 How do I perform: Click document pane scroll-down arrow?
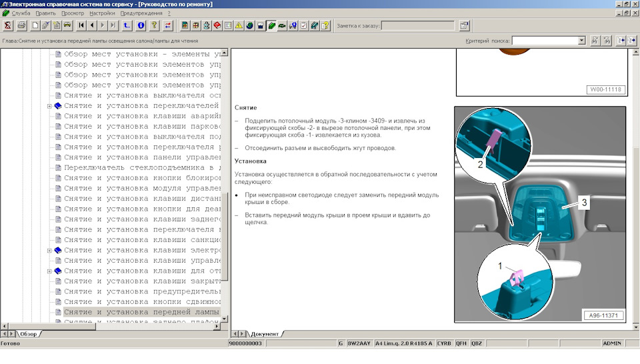click(636, 327)
